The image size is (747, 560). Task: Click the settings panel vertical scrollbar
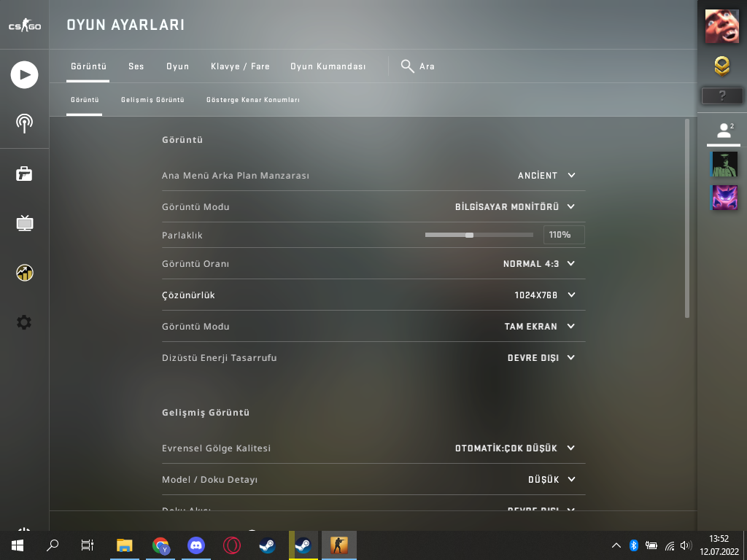click(x=687, y=219)
